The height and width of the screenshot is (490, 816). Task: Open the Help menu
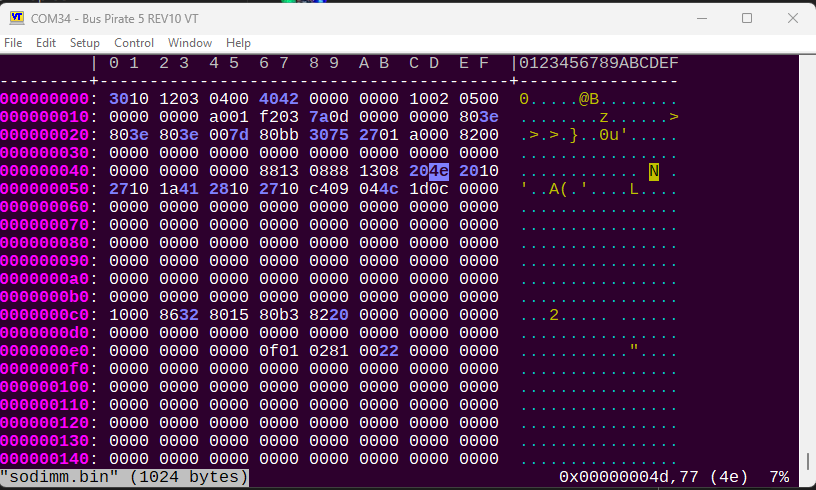pyautogui.click(x=238, y=43)
